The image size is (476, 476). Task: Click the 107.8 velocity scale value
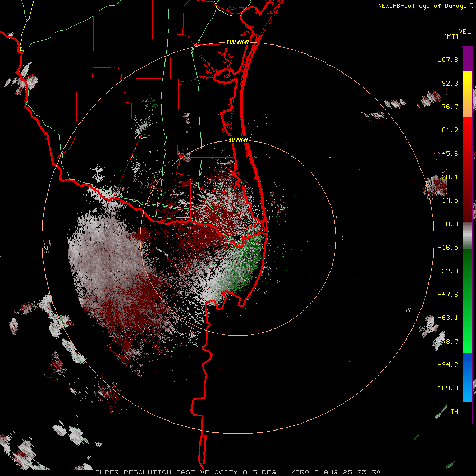[448, 59]
